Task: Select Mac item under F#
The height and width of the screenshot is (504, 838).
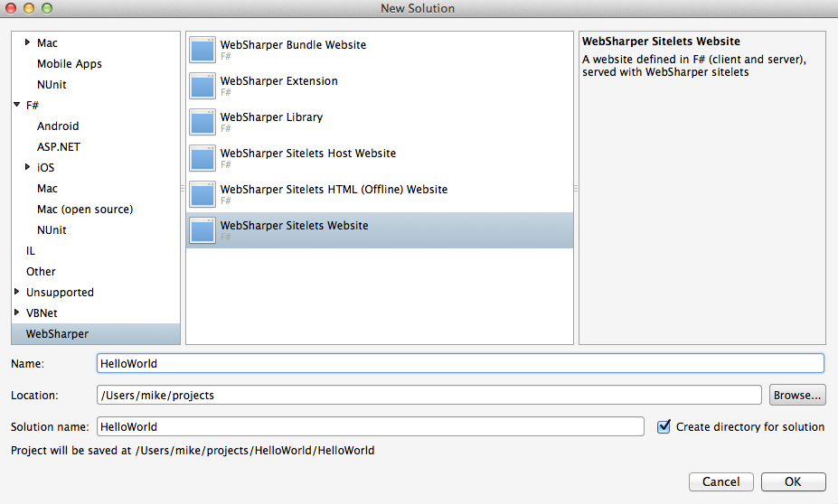Action: pyautogui.click(x=47, y=189)
